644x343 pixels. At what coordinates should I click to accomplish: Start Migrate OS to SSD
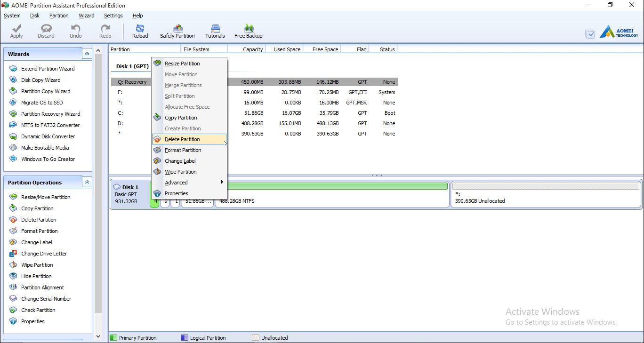(x=36, y=103)
